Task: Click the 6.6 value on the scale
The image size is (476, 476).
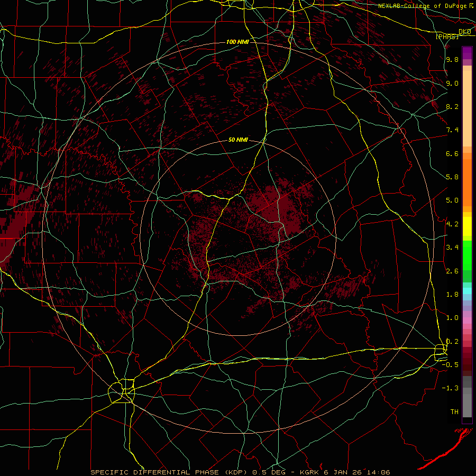Action: point(452,153)
